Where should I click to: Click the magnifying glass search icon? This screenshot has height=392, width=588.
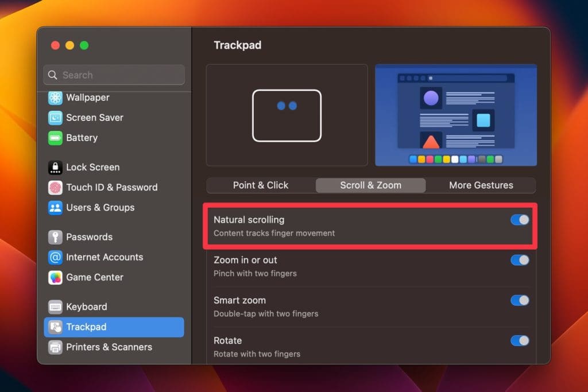click(52, 75)
